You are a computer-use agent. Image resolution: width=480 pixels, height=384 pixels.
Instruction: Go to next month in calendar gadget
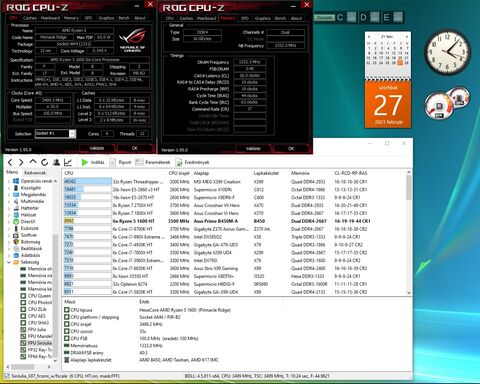(x=407, y=36)
